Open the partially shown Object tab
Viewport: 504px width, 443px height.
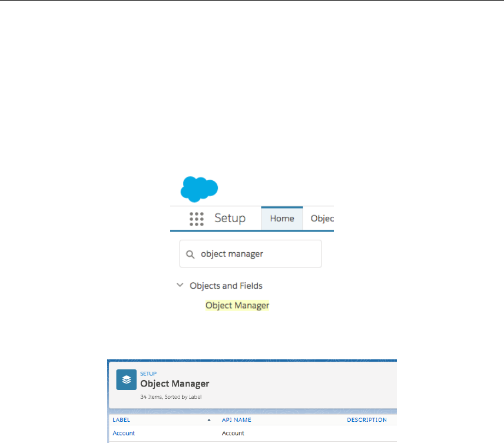click(x=322, y=219)
